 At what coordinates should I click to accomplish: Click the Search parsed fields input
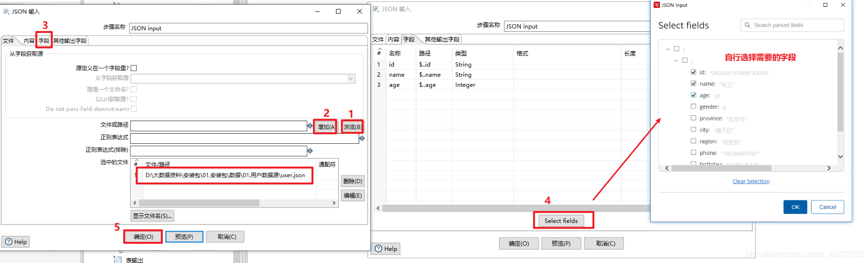point(792,25)
